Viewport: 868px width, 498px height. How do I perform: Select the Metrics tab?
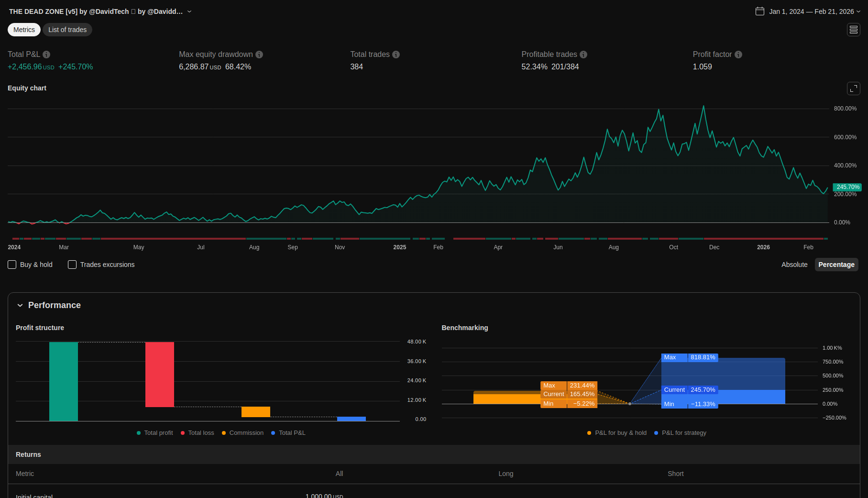(24, 30)
